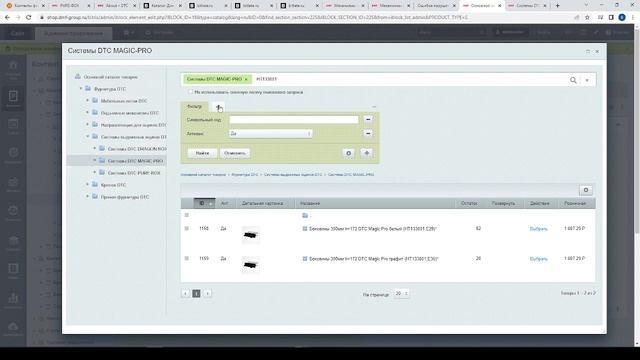This screenshot has height=360, width=640.
Task: Open the 'Активен' dropdown
Action: 271,133
